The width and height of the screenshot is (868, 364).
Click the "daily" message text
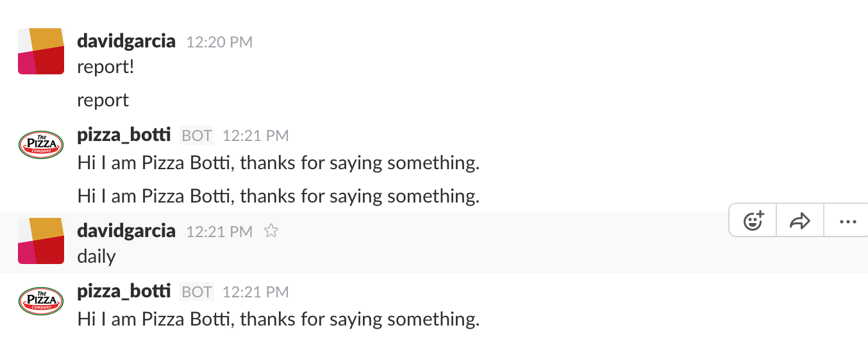point(96,256)
